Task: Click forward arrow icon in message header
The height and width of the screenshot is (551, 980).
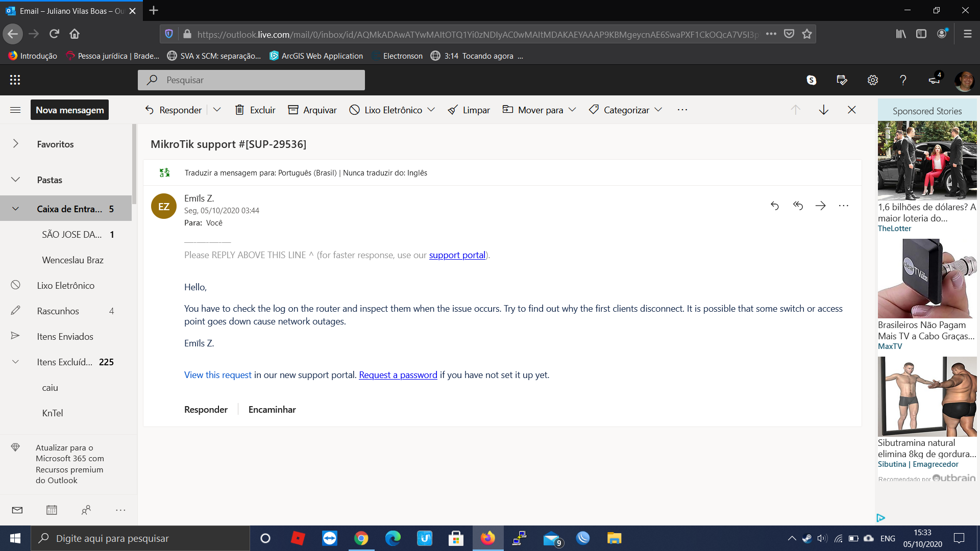Action: click(820, 206)
